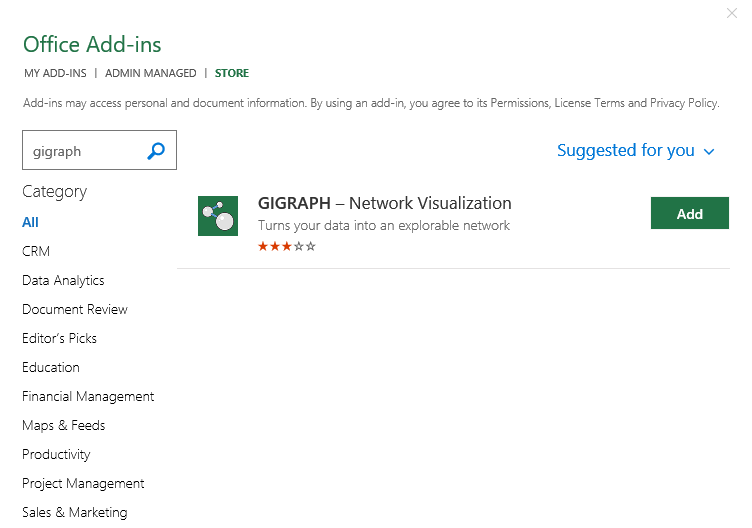
Task: Click the three-star rating under GIGRAPH
Action: (287, 246)
